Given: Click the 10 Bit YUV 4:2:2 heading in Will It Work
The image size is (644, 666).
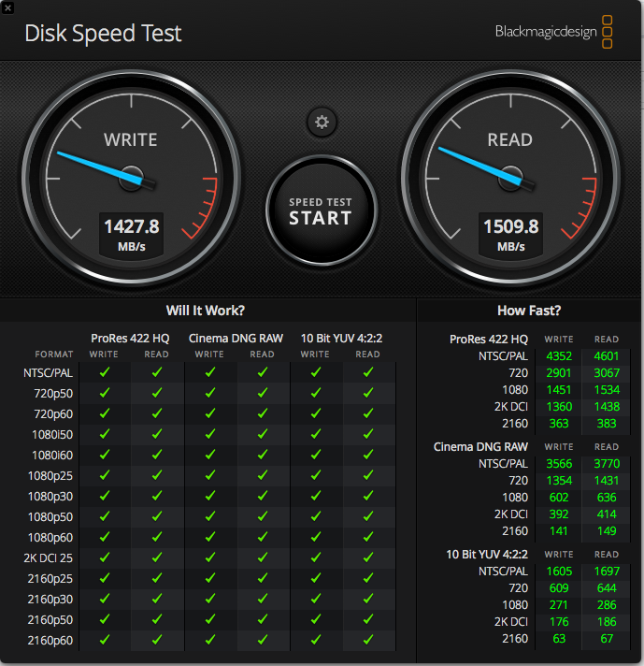Looking at the screenshot, I should click(342, 339).
